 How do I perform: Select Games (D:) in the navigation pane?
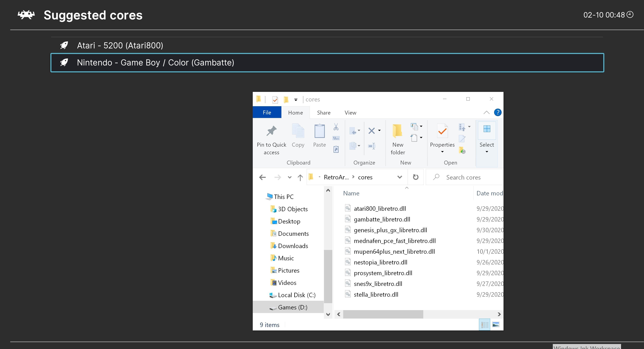[x=289, y=307]
